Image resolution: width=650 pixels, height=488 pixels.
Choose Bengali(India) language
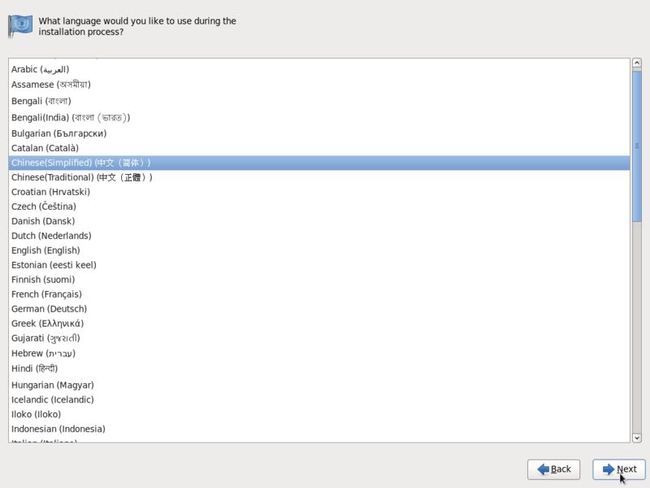tap(319, 117)
